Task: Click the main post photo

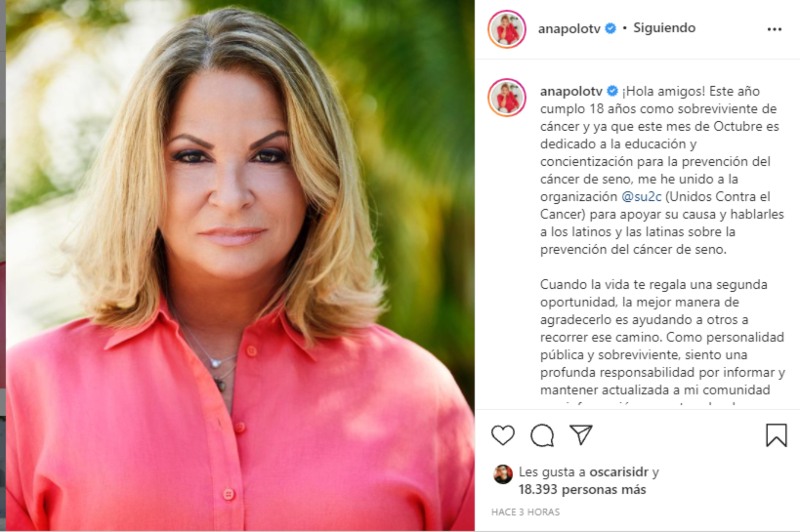Action: (240, 265)
